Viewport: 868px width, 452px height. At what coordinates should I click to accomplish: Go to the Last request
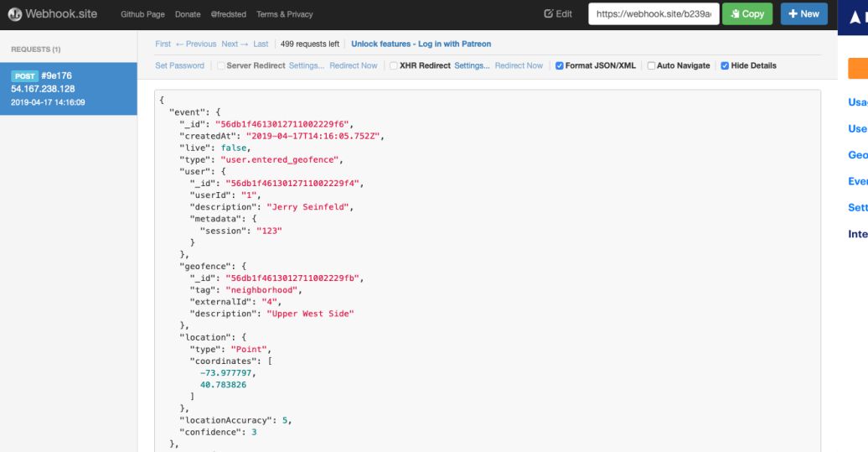(x=261, y=44)
